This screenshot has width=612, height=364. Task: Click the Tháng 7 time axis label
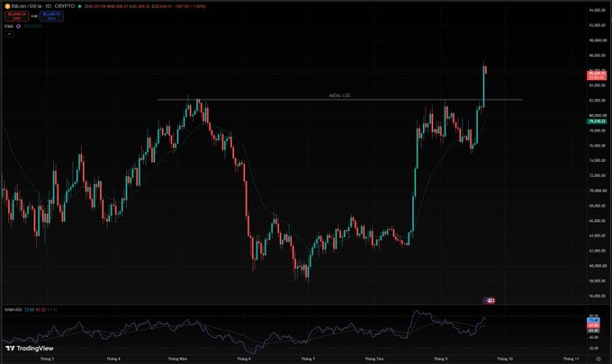(x=308, y=359)
